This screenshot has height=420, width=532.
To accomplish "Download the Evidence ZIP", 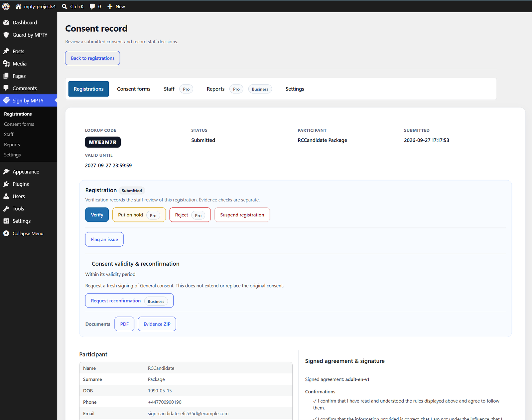I will point(157,324).
